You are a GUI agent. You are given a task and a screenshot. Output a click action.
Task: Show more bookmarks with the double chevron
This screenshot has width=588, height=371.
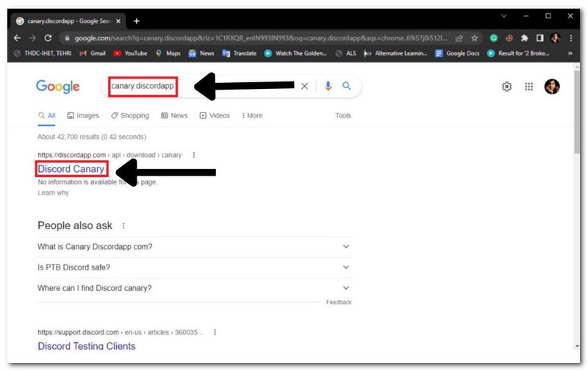(x=570, y=53)
